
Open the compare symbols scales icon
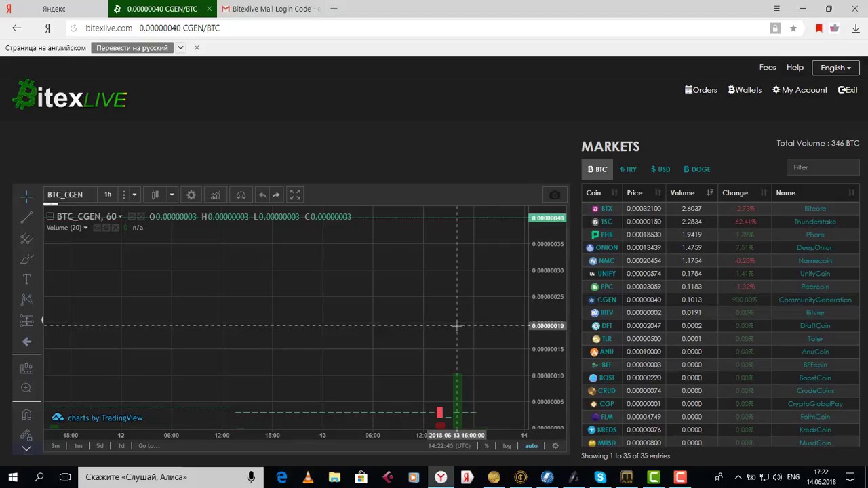(x=241, y=195)
